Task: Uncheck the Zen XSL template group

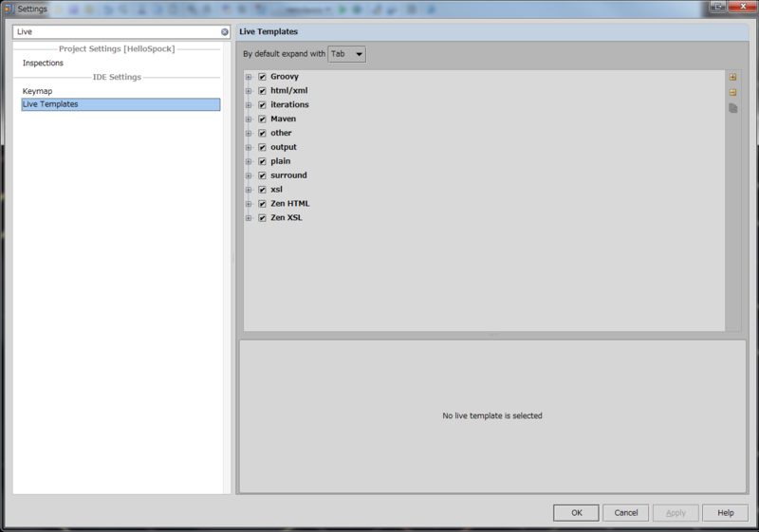Action: pyautogui.click(x=262, y=218)
